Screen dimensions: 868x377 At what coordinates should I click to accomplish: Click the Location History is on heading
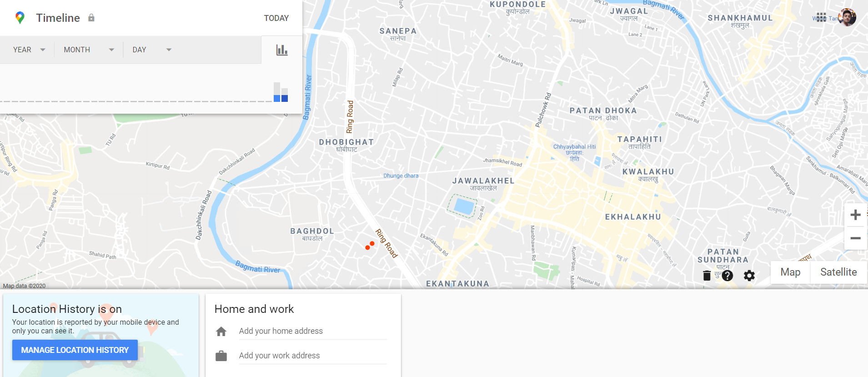pos(67,309)
